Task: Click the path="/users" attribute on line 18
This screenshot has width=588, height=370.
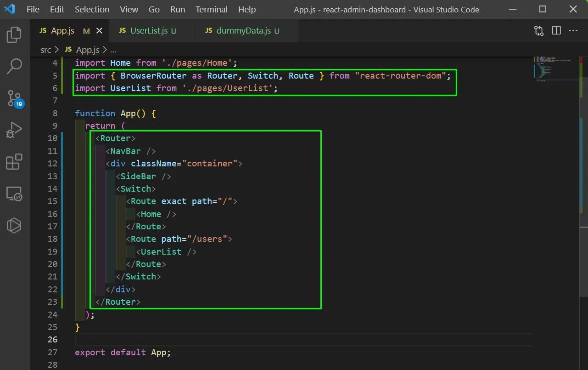Action: click(x=194, y=239)
